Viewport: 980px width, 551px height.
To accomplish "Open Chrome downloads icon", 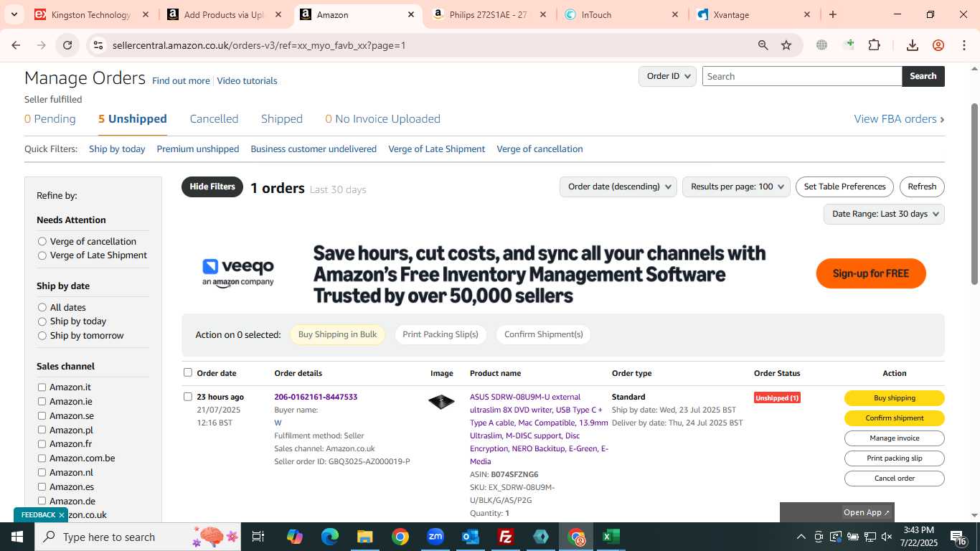I will [913, 45].
